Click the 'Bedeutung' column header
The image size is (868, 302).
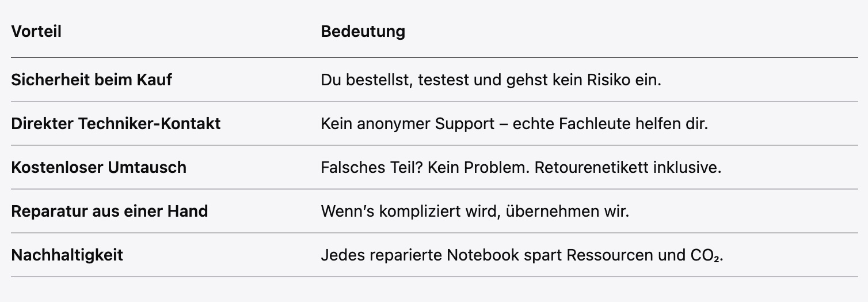pyautogui.click(x=363, y=32)
